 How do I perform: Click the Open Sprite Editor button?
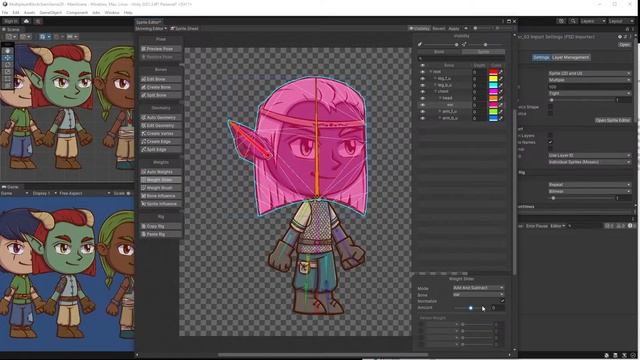[x=612, y=120]
